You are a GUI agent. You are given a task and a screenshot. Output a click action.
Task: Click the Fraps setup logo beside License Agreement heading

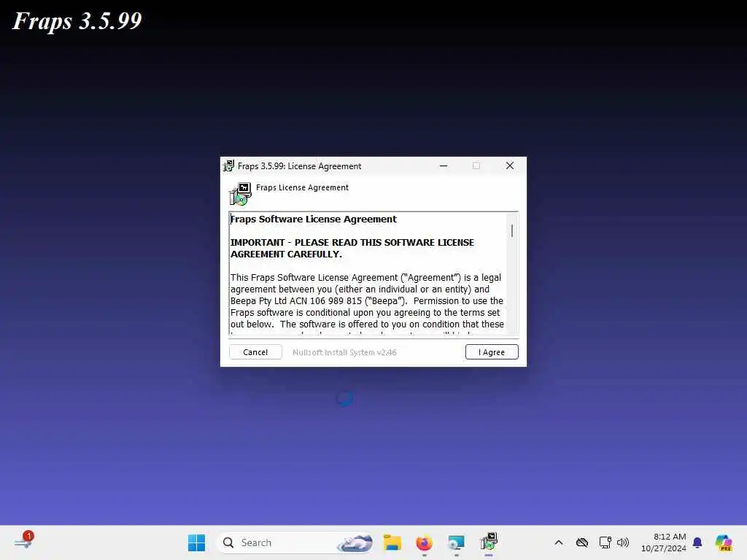(240, 194)
